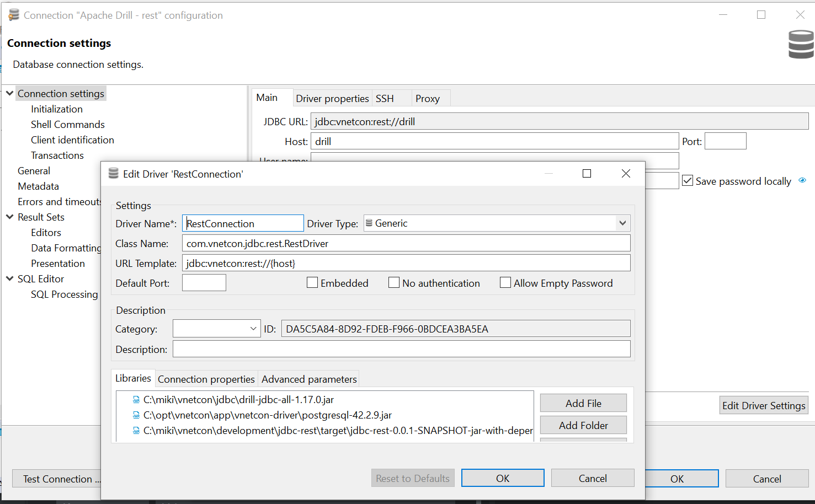Enable No authentication checkbox

[394, 283]
